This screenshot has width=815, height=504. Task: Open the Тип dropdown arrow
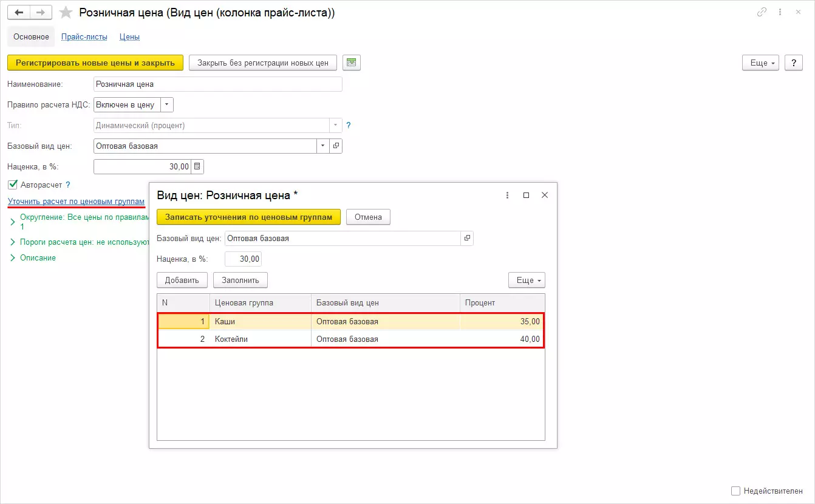[x=336, y=125]
